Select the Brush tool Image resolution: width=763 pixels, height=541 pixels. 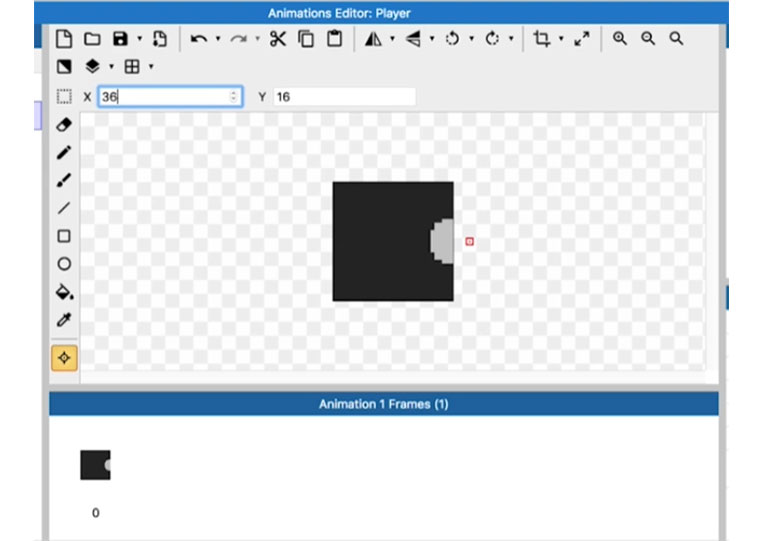coord(64,180)
